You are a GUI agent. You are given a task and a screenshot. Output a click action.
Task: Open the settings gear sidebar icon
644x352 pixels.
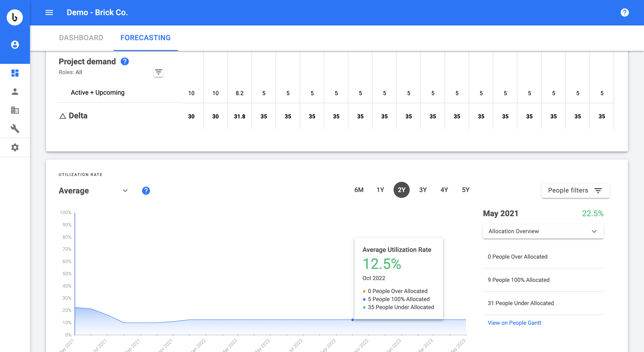point(15,147)
